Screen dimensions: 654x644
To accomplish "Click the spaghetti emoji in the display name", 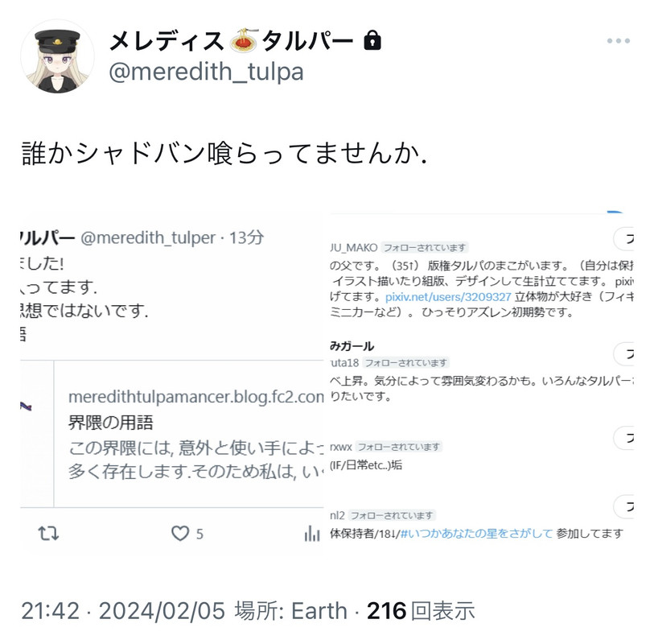I will click(244, 40).
